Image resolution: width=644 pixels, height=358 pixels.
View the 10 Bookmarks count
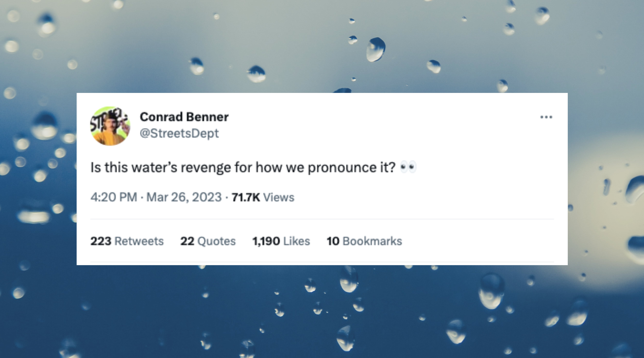[364, 241]
